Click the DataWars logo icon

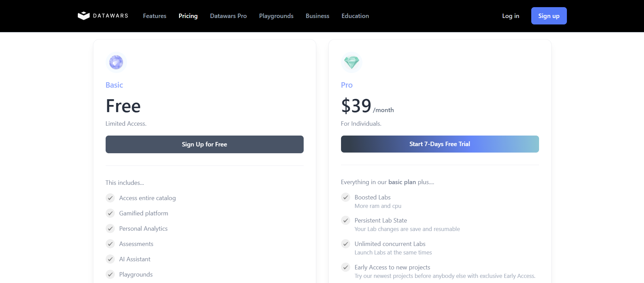[84, 16]
